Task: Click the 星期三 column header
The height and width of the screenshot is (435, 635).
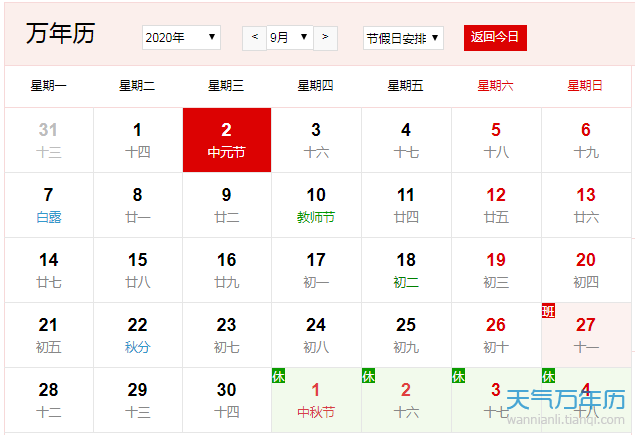Action: click(226, 86)
